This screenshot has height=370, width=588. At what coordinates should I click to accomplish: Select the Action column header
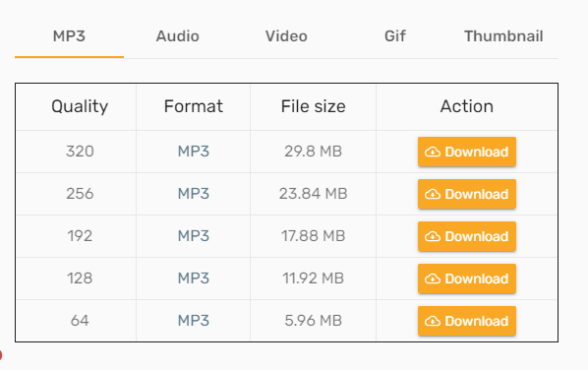click(x=467, y=106)
